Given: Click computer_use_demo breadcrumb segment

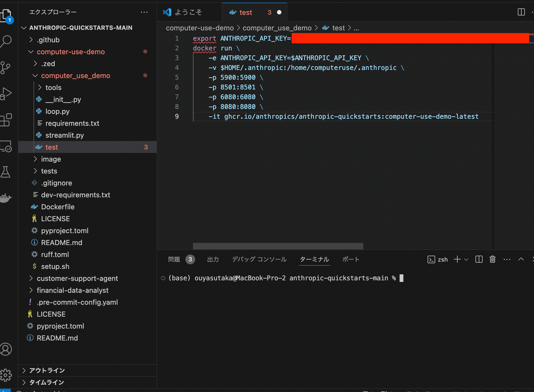Looking at the screenshot, I should (x=277, y=28).
